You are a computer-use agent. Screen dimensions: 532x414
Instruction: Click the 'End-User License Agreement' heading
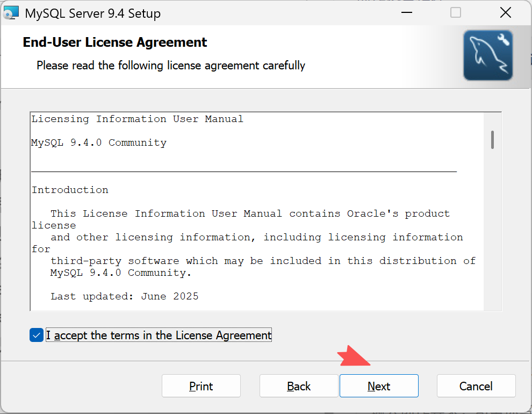point(114,42)
